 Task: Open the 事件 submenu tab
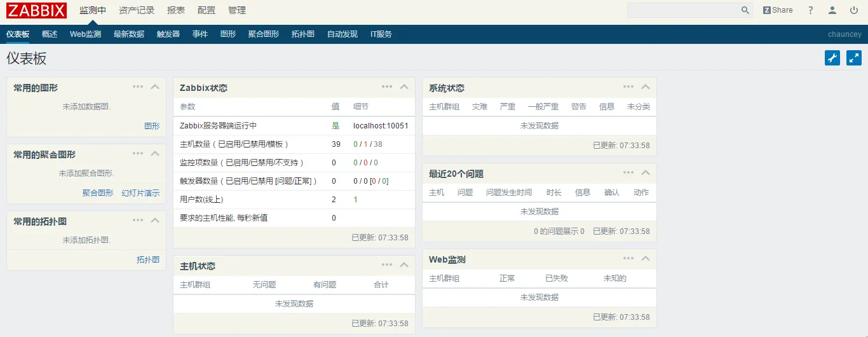coord(200,34)
